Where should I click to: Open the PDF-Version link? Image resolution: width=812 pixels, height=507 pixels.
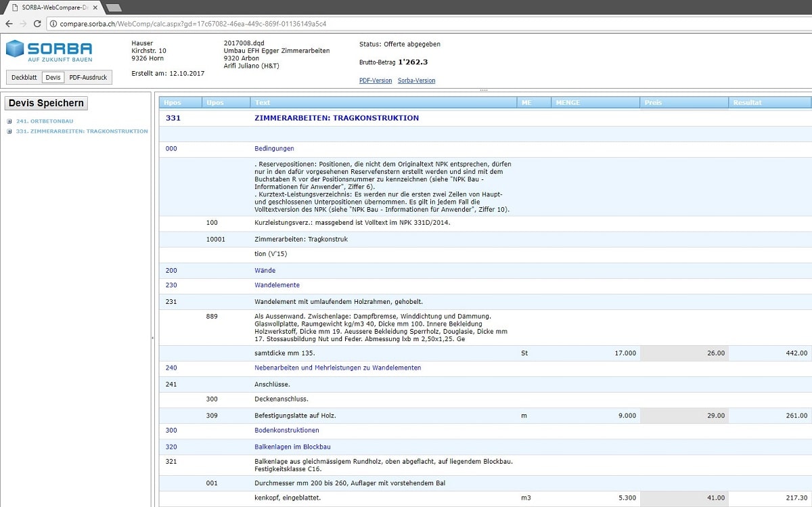pos(375,81)
